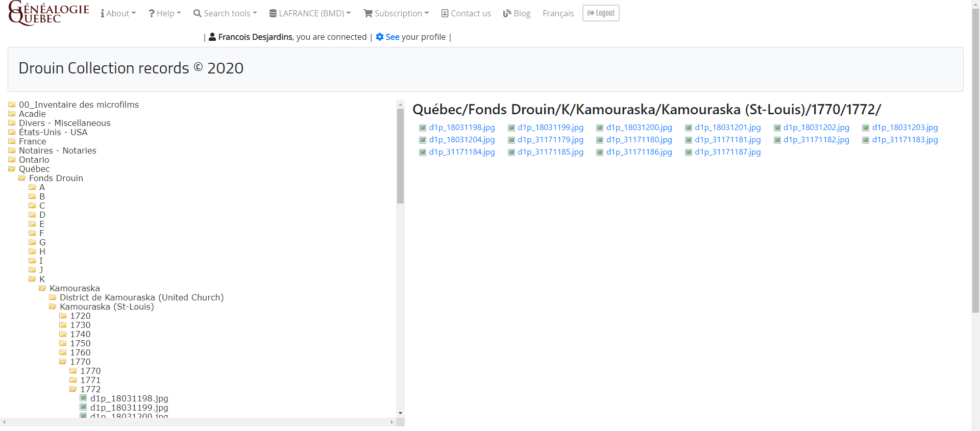
Task: Expand the letter E folder
Action: click(x=42, y=224)
